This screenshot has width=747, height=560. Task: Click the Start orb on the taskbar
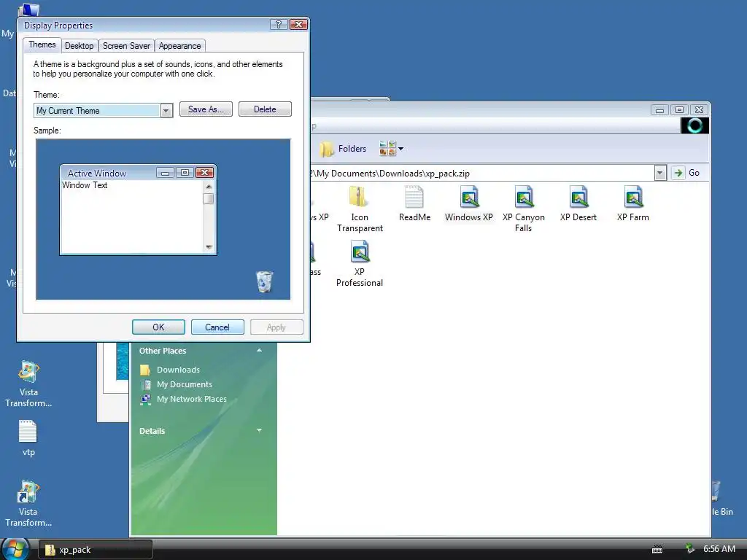pyautogui.click(x=15, y=549)
